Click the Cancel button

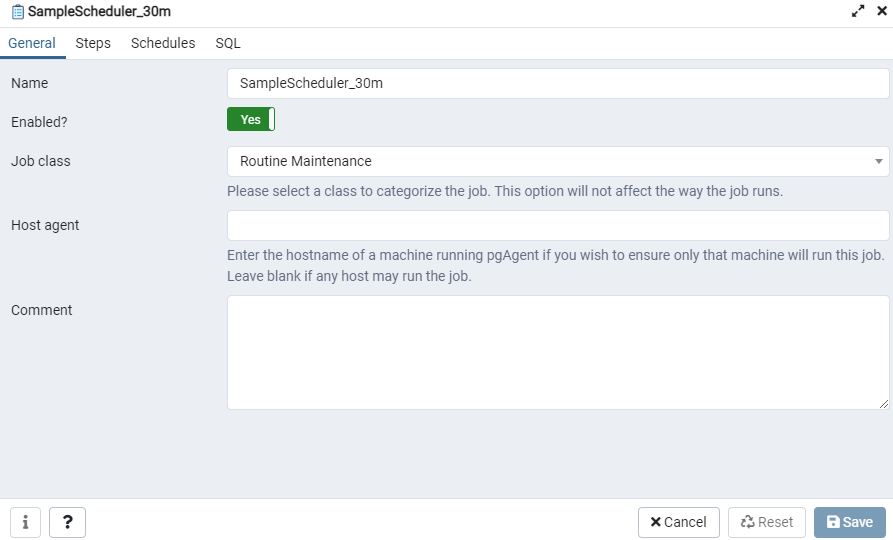click(x=679, y=522)
